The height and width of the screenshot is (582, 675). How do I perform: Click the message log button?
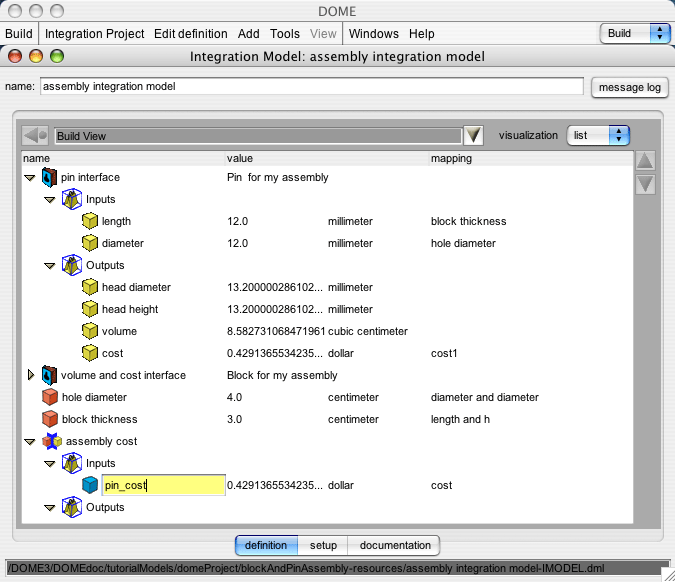pos(629,87)
